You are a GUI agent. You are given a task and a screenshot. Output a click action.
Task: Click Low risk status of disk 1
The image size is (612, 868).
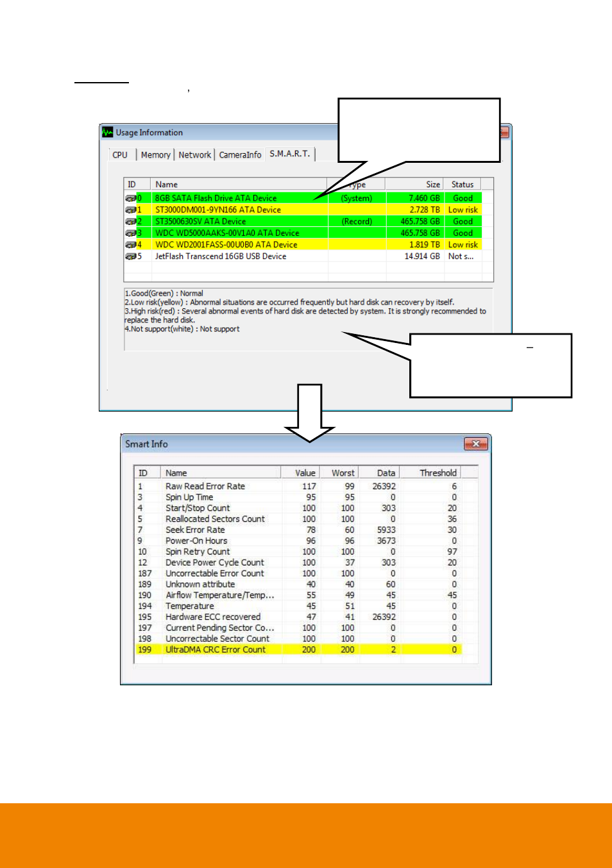click(463, 210)
